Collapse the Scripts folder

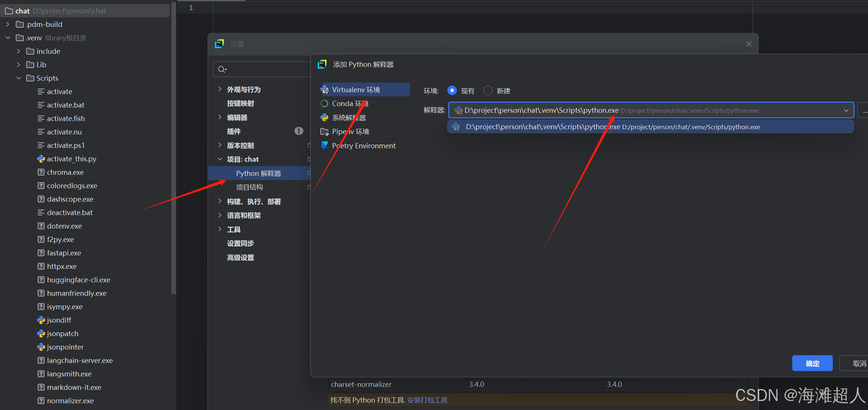click(x=19, y=78)
